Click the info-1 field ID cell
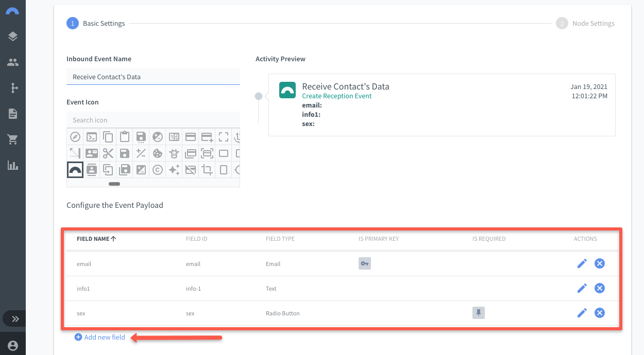This screenshot has height=355, width=644. (194, 289)
